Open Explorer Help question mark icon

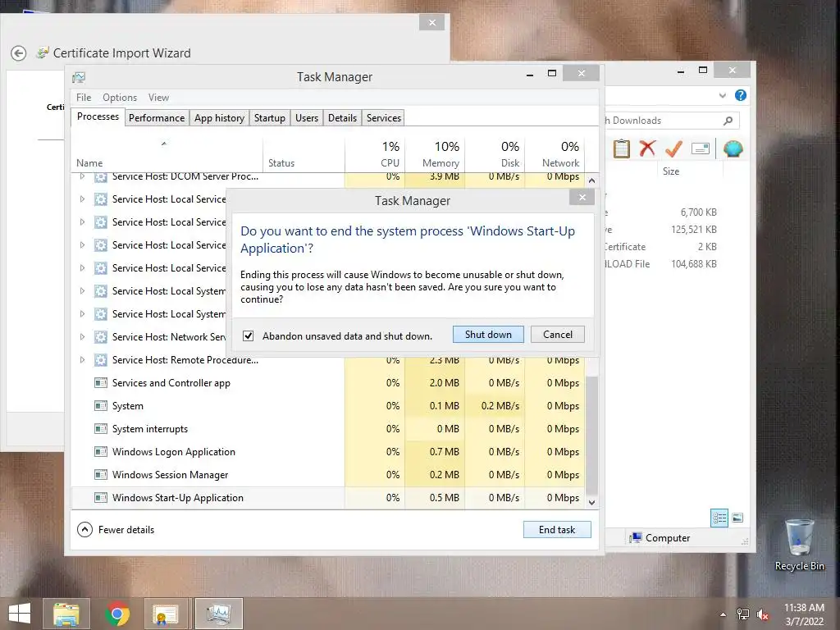[x=741, y=95]
